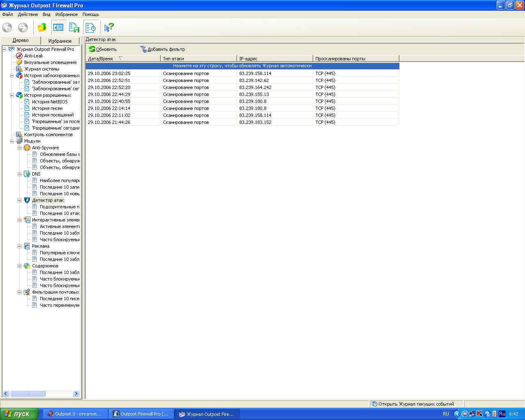Collapse the DNS branch

tap(20, 174)
